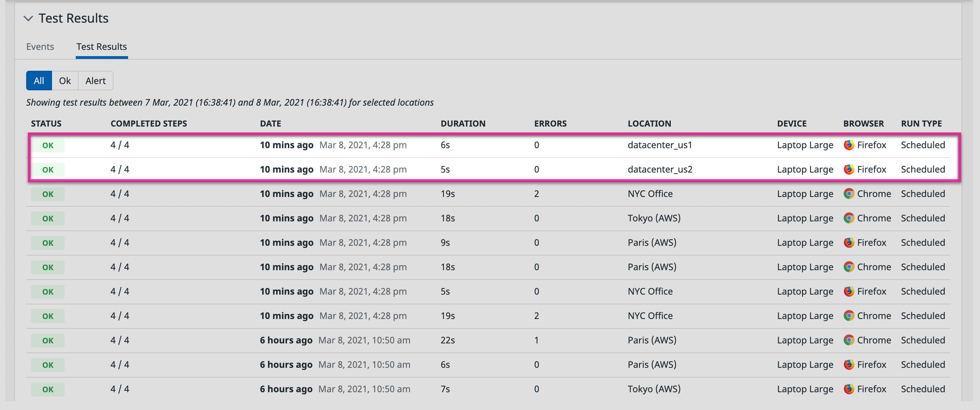This screenshot has width=980, height=410.
Task: Click the Firefox icon in the Tokyo (AWS) 7s row
Action: coord(850,389)
